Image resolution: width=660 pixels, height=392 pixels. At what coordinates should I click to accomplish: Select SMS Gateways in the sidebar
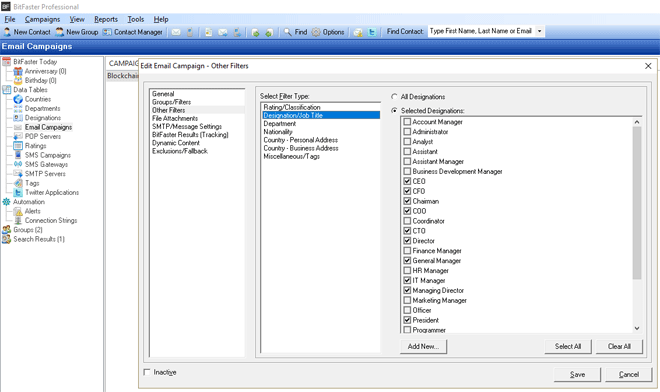pos(46,164)
